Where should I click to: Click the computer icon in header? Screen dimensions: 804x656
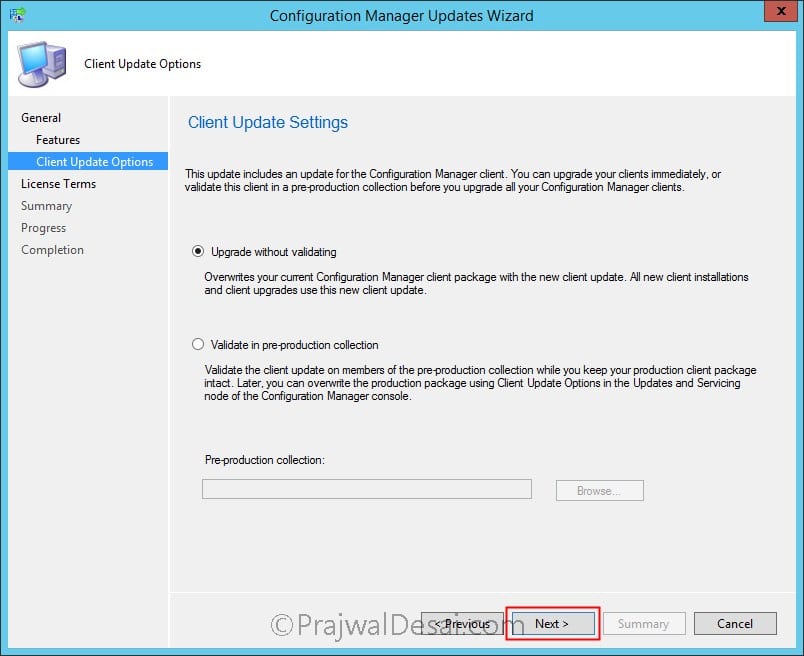tap(42, 64)
